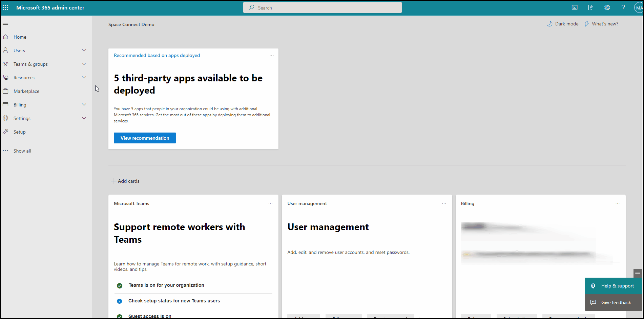This screenshot has width=644, height=319.
Task: Click 'Support remote workers with Teams' heading
Action: click(180, 233)
